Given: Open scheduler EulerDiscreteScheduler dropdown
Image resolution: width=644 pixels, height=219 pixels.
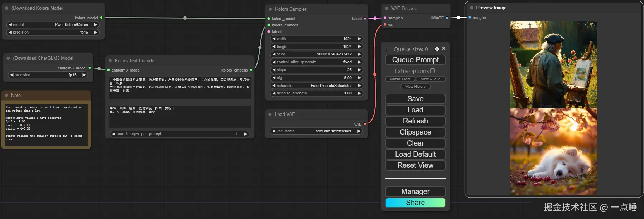Looking at the screenshot, I should point(317,86).
